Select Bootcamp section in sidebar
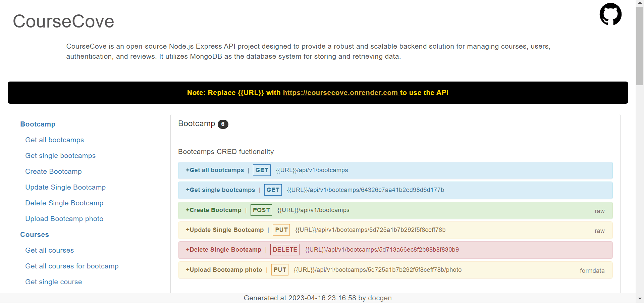The width and height of the screenshot is (644, 303). pos(38,124)
